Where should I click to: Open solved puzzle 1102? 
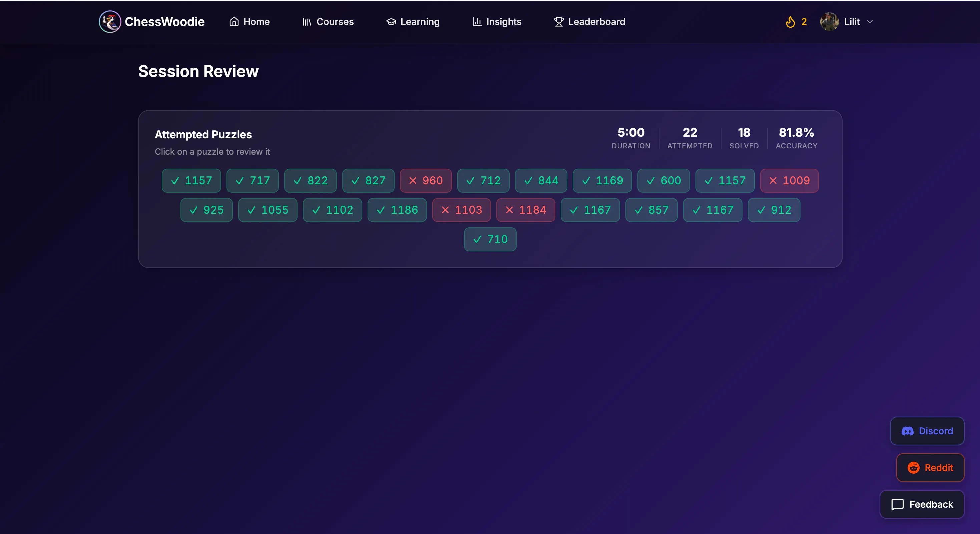[x=333, y=210]
